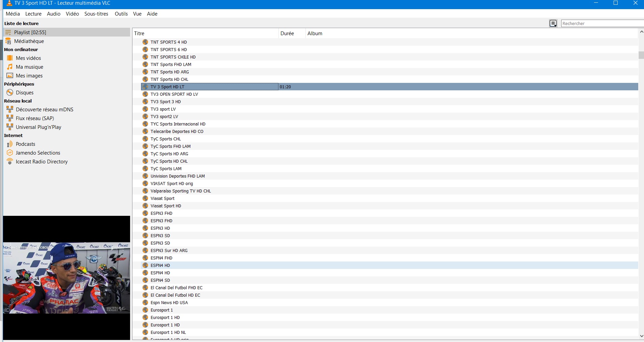Click the globe icon beside VIASAT Sport HD orig

point(145,183)
